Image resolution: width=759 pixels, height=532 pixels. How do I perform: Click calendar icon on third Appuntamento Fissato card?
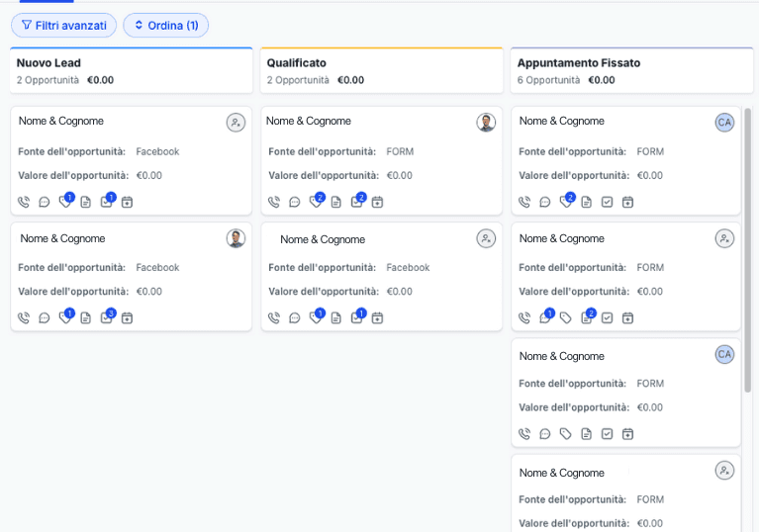(627, 434)
